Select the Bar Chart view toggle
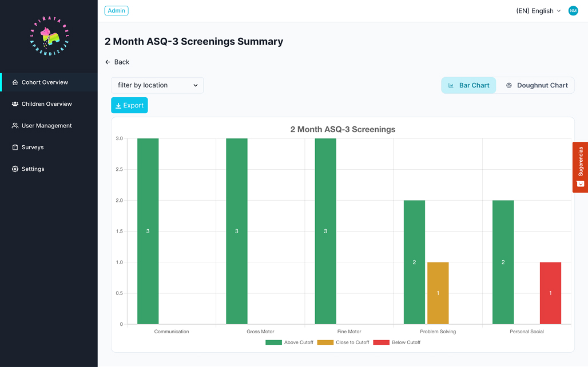Viewport: 588px width, 367px height. pyautogui.click(x=468, y=85)
